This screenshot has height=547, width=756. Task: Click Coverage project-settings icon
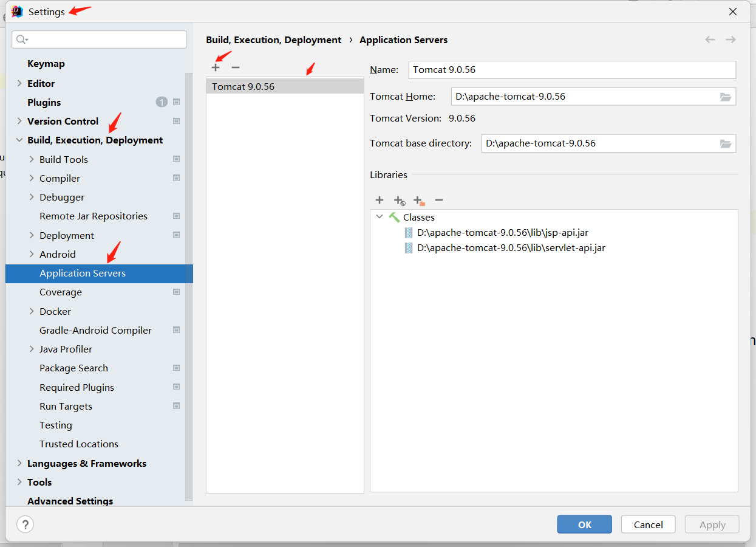176,292
